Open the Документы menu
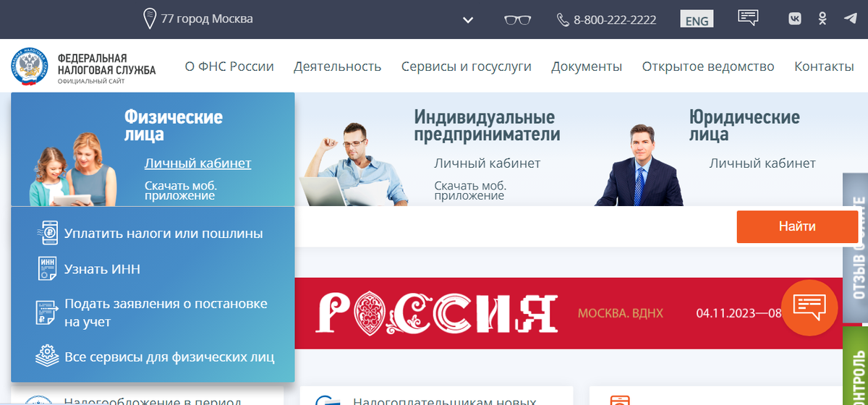 tap(587, 67)
